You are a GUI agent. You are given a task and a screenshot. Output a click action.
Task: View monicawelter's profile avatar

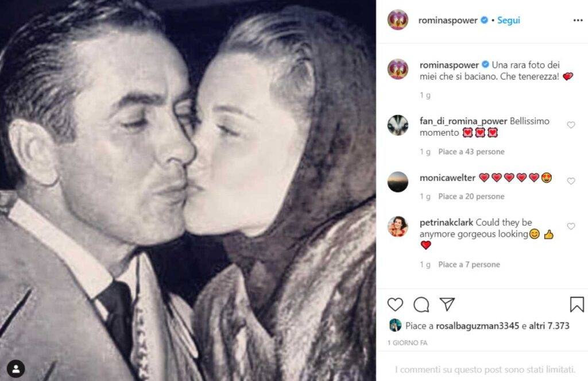(x=398, y=182)
